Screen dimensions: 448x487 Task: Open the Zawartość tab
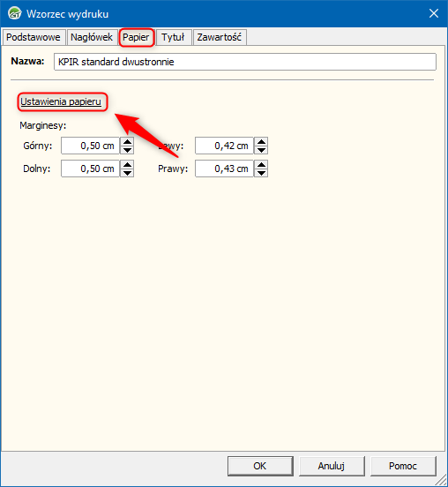click(220, 37)
